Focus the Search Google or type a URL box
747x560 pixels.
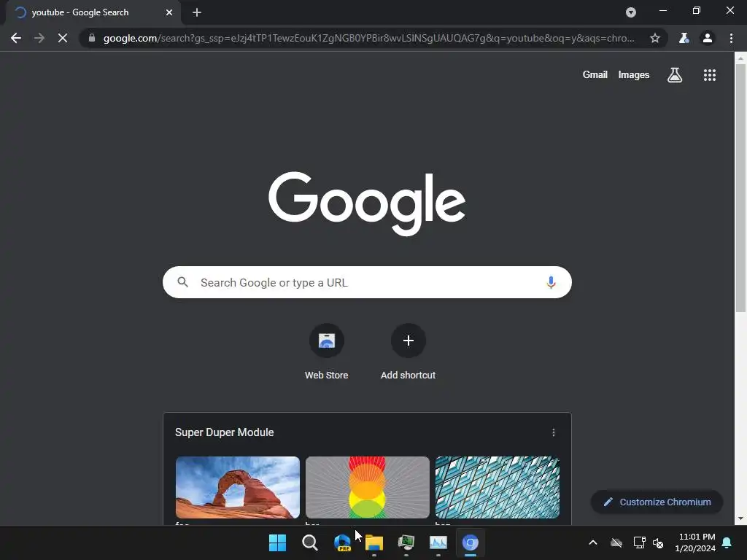[367, 282]
